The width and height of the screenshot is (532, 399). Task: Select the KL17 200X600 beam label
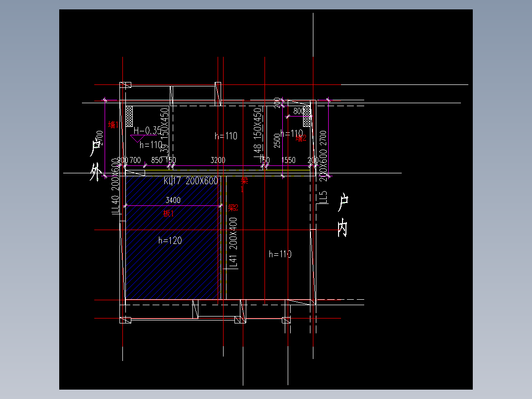click(x=190, y=181)
